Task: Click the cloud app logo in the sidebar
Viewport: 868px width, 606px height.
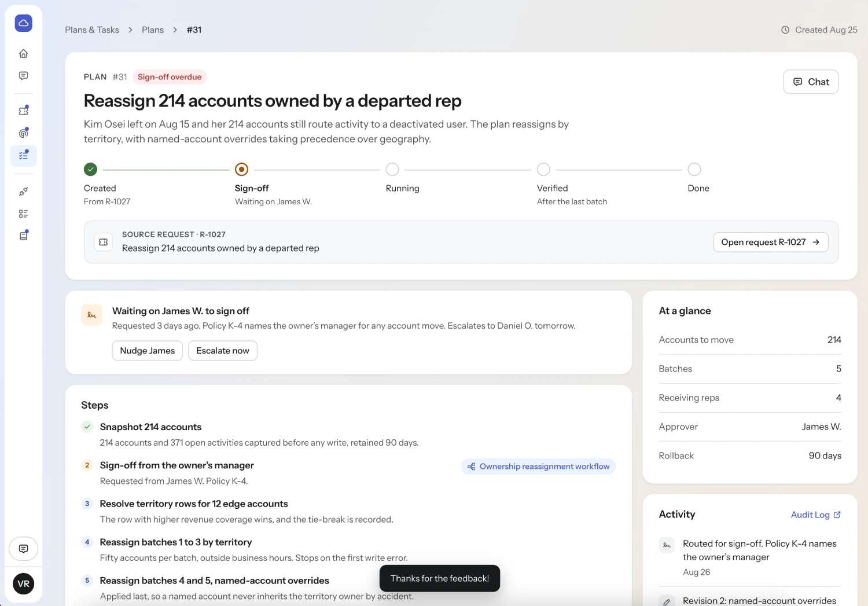Action: coord(23,23)
